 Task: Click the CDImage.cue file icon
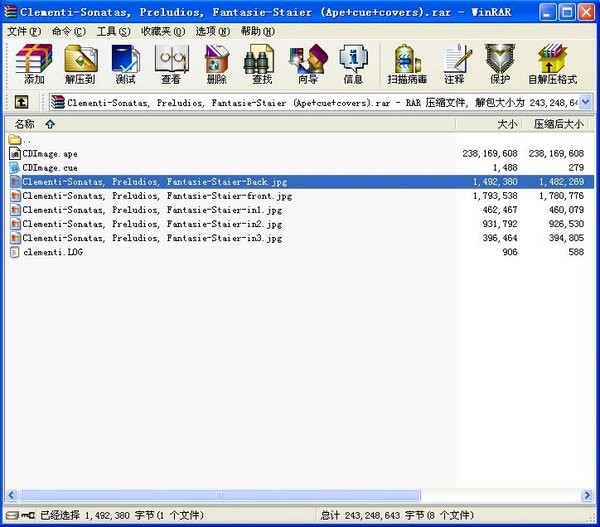pos(15,168)
